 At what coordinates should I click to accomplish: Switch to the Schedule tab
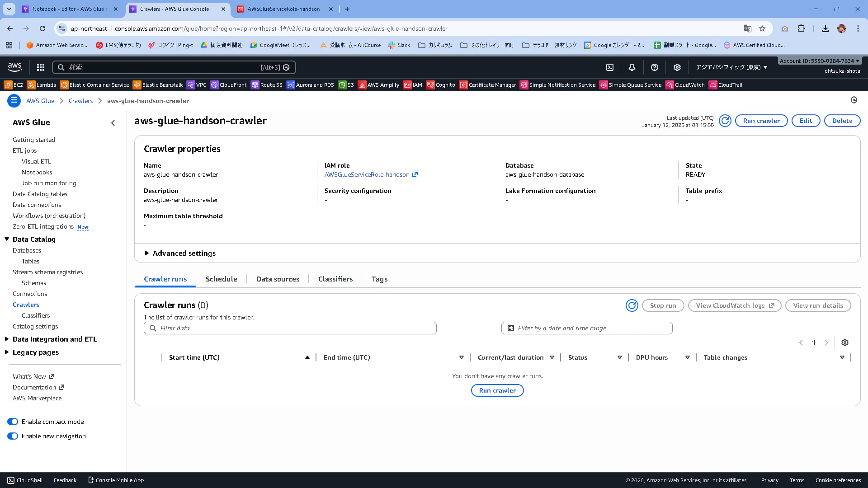tap(221, 279)
